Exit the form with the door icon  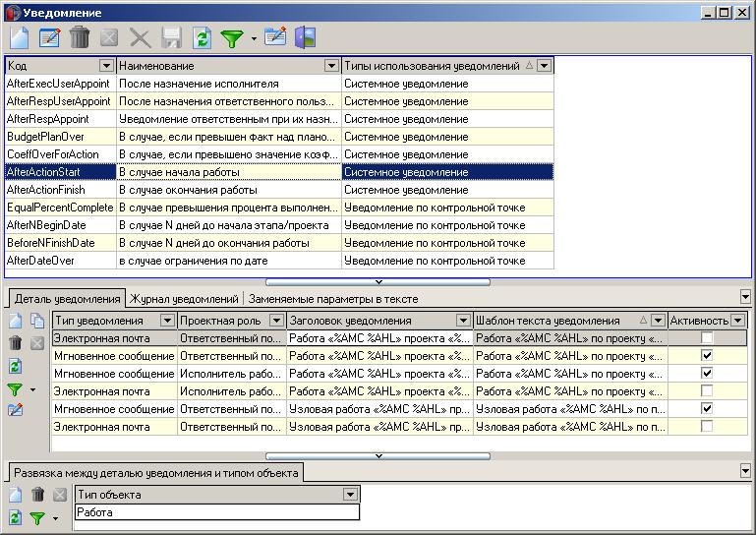coord(305,37)
